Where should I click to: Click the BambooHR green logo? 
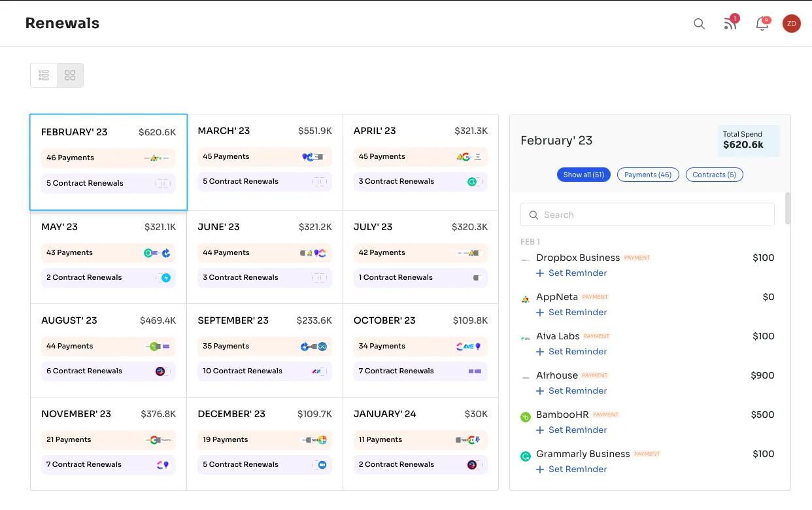[525, 417]
